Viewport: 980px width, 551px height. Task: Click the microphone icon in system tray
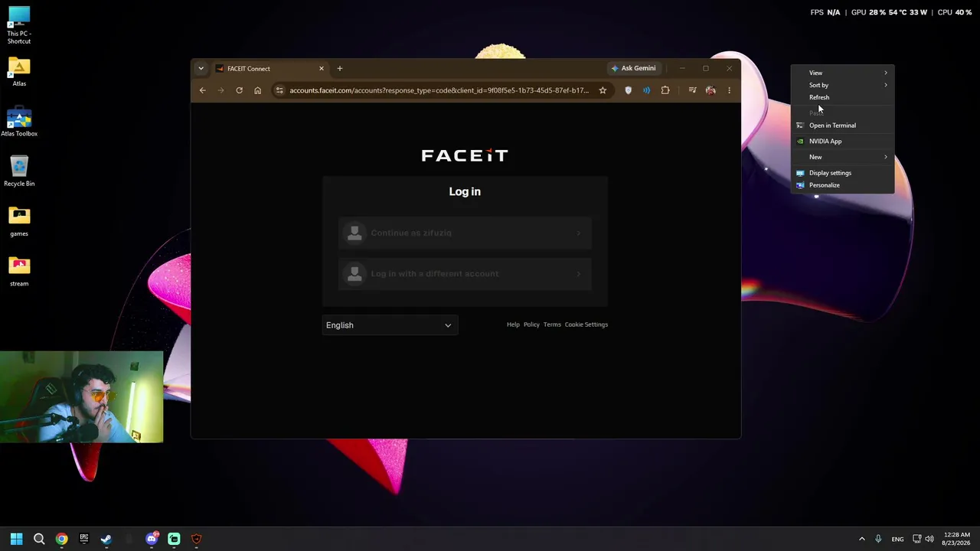pos(878,539)
